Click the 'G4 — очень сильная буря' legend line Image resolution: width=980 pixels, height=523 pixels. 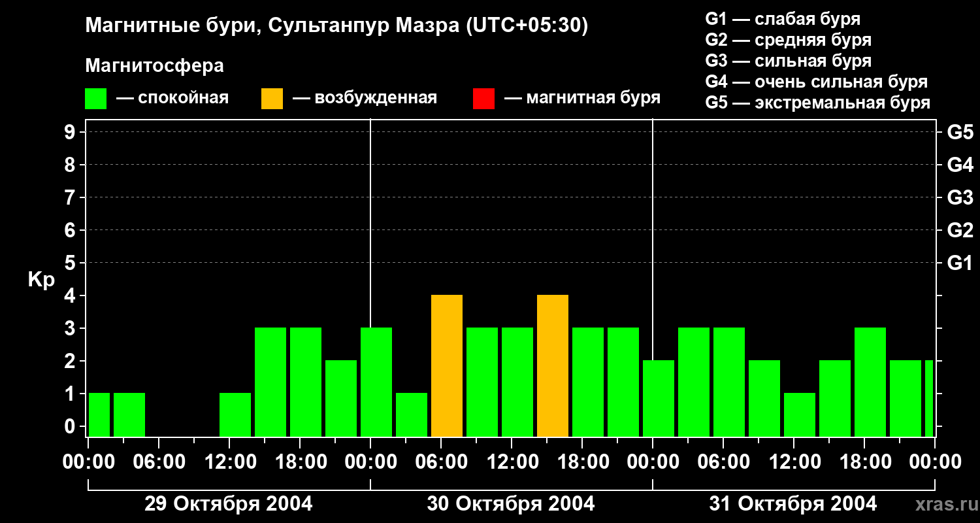[x=817, y=82]
